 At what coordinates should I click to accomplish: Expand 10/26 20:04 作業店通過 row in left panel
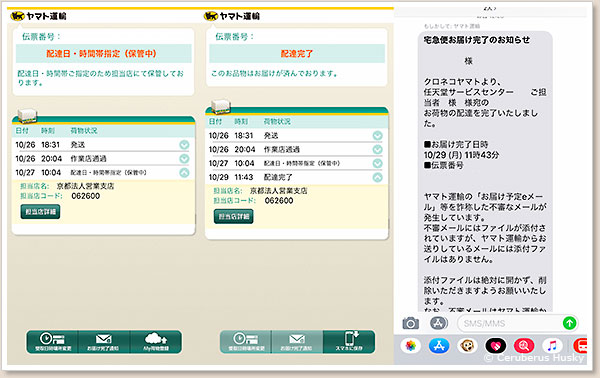[x=184, y=158]
